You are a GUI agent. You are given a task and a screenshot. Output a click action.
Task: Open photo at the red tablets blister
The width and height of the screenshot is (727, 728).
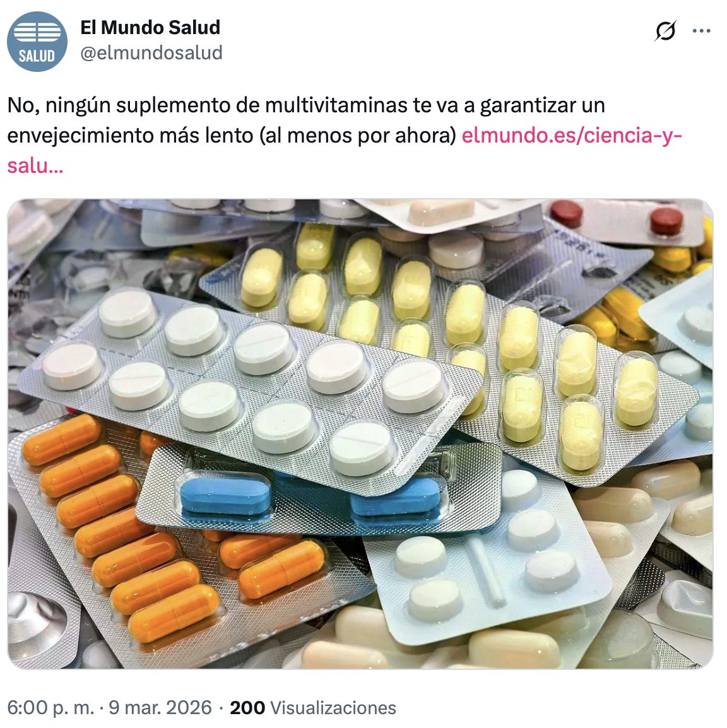[x=622, y=218]
